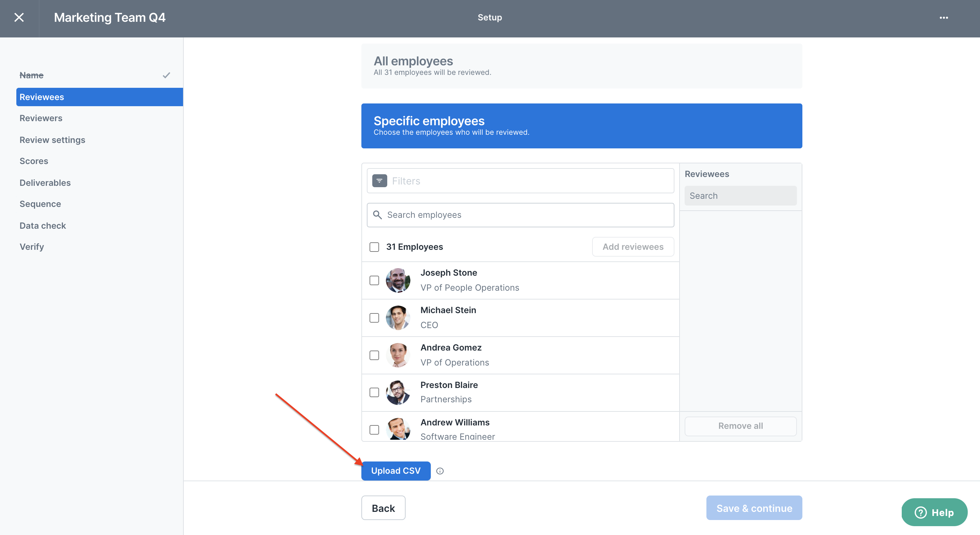Open Michael Stein's profile photo
Viewport: 980px width, 535px height.
[x=398, y=318]
